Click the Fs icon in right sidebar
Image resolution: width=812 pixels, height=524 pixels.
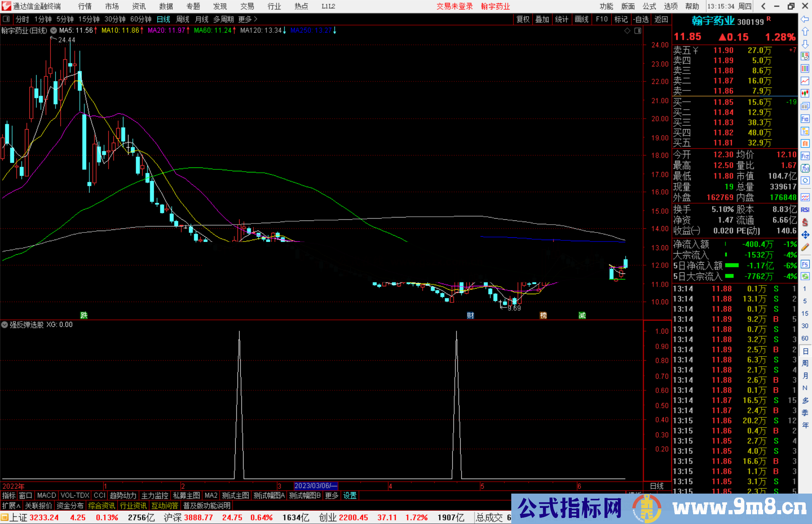tap(805, 264)
